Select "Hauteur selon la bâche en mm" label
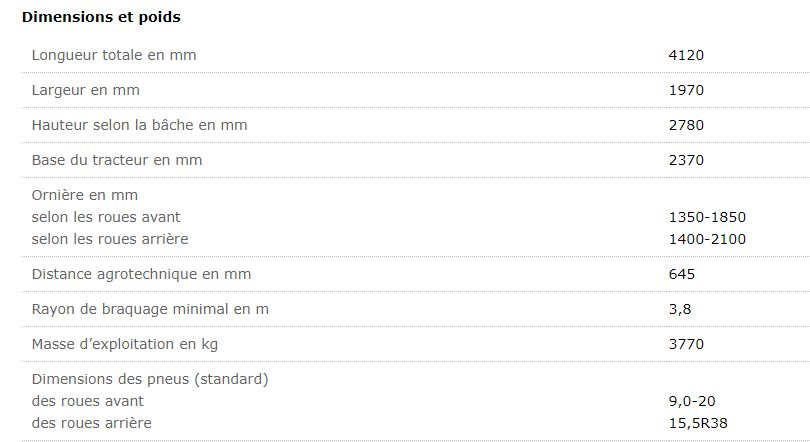This screenshot has height=442, width=810. (139, 125)
